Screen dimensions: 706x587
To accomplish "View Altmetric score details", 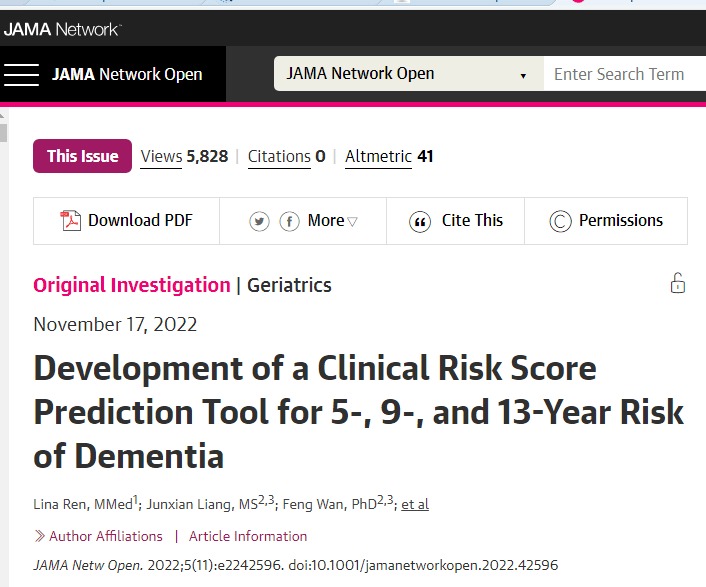I will click(388, 156).
